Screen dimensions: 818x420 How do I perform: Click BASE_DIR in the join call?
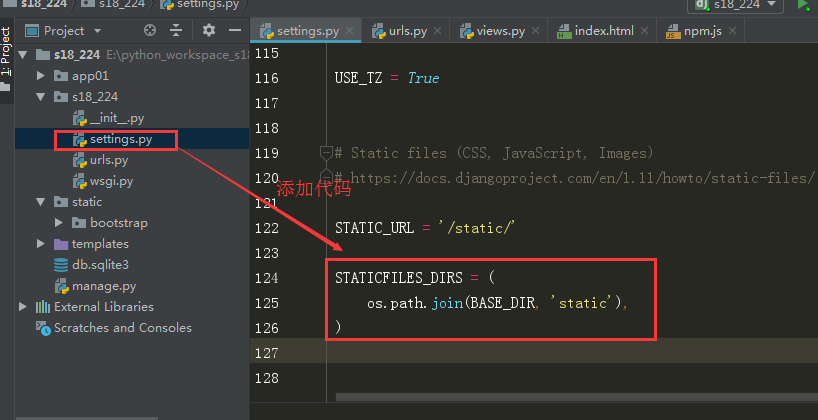coord(502,303)
